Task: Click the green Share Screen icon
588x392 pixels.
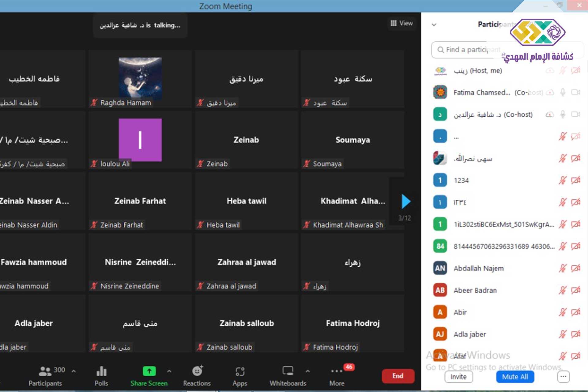Action: (149, 371)
